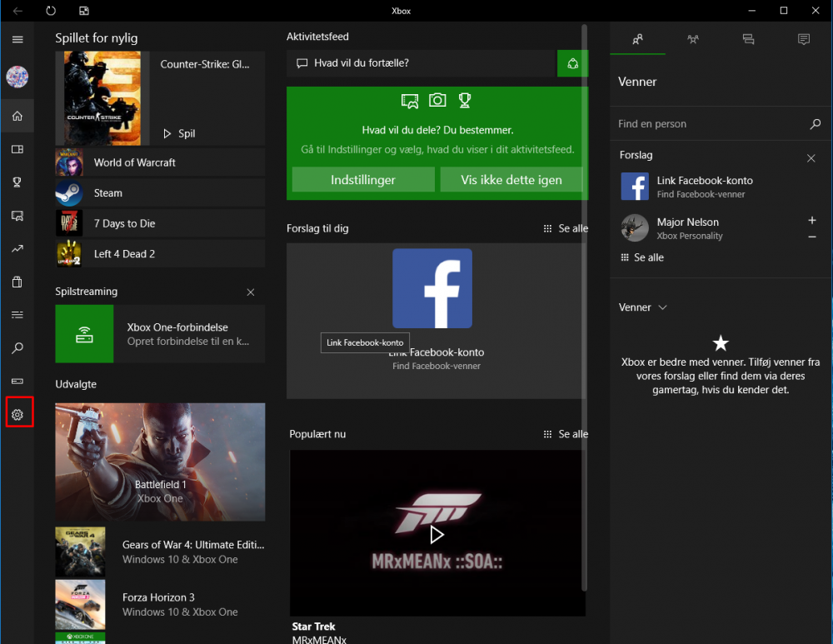This screenshot has height=644, width=833.
Task: Click Se alle next to Populært nu
Action: pyautogui.click(x=566, y=434)
